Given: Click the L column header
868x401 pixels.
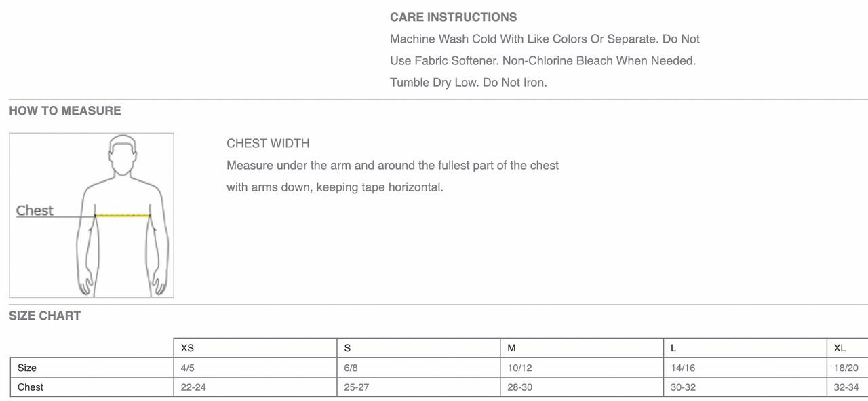Looking at the screenshot, I should point(746,348).
